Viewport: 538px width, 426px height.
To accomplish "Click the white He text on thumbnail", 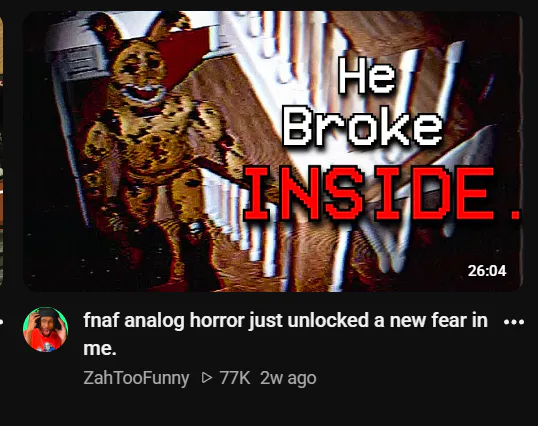I will [x=366, y=75].
